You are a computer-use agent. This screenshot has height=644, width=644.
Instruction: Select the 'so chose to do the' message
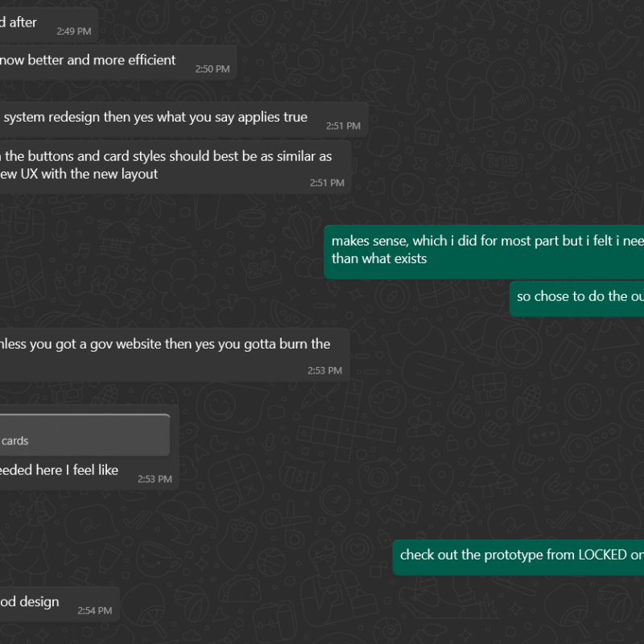click(576, 299)
